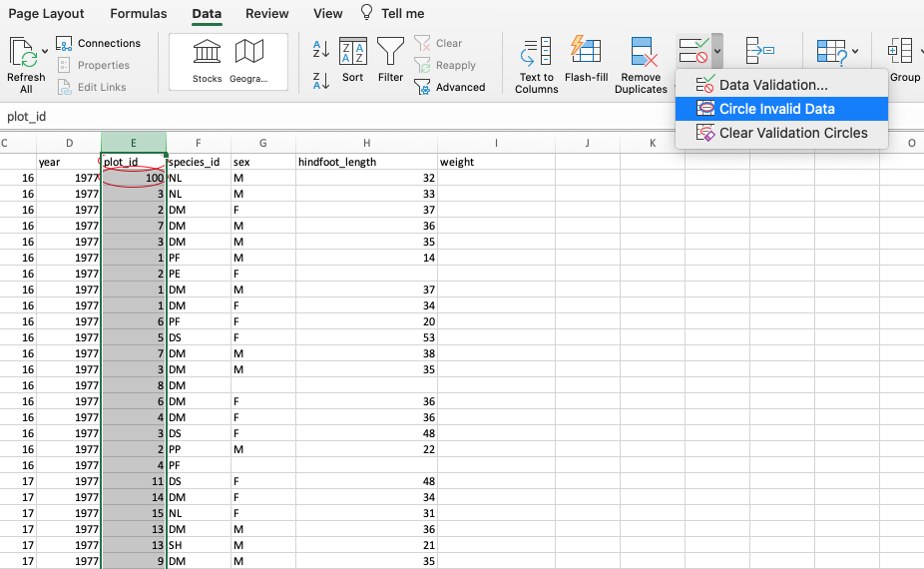Click the Data Validation ribbon icon
Image resolution: width=924 pixels, height=569 pixels.
point(693,51)
